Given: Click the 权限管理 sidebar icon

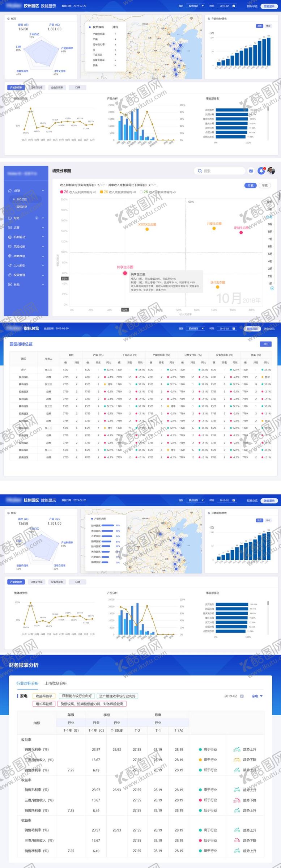Looking at the screenshot, I should coord(10,275).
